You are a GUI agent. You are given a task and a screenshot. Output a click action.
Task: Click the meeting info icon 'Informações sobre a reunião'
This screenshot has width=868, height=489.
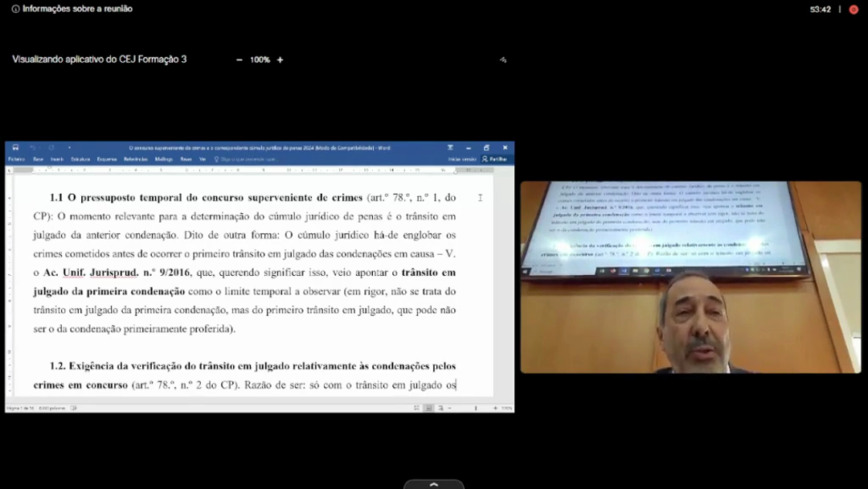click(x=16, y=9)
